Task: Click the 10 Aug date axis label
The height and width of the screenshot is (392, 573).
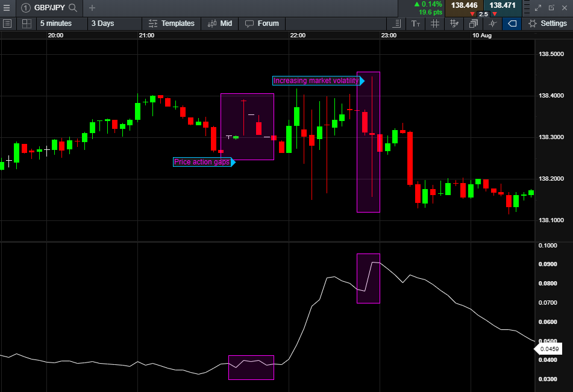Action: [482, 36]
